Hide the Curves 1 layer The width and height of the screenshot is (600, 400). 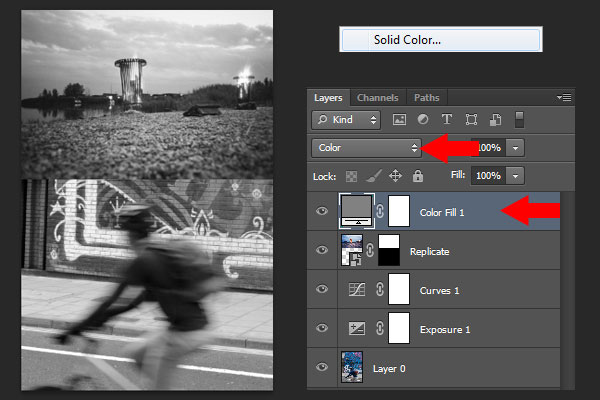(x=322, y=289)
